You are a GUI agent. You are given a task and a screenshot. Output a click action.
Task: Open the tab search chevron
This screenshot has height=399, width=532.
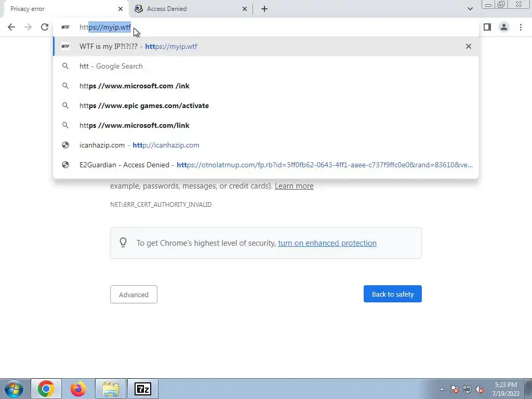(x=470, y=9)
